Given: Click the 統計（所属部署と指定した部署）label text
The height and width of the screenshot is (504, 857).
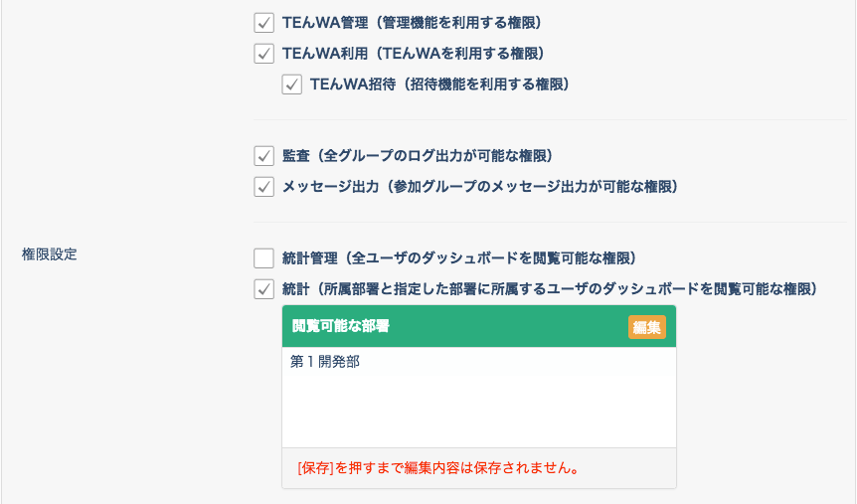Looking at the screenshot, I should pyautogui.click(x=550, y=288).
